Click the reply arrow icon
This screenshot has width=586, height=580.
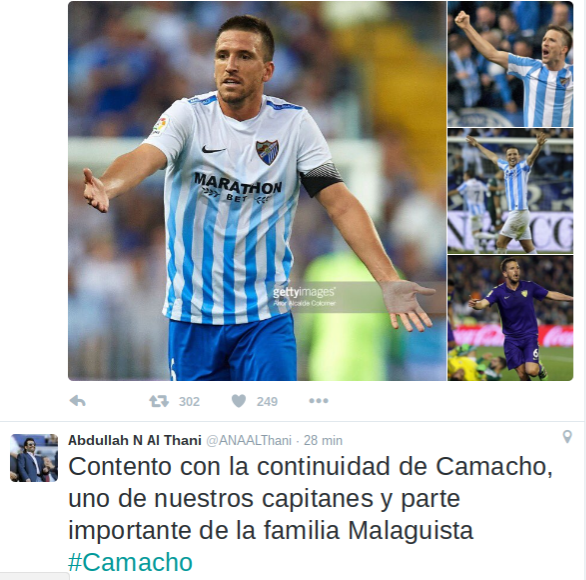tap(78, 401)
